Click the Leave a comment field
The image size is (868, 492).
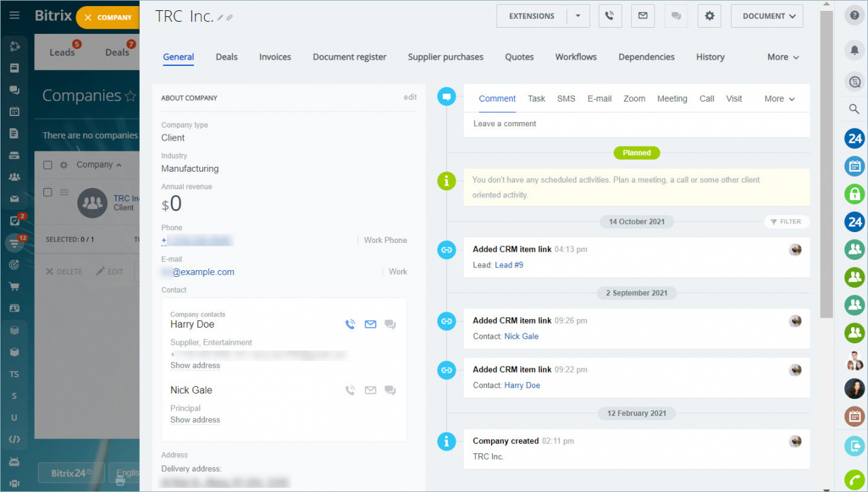pos(637,124)
